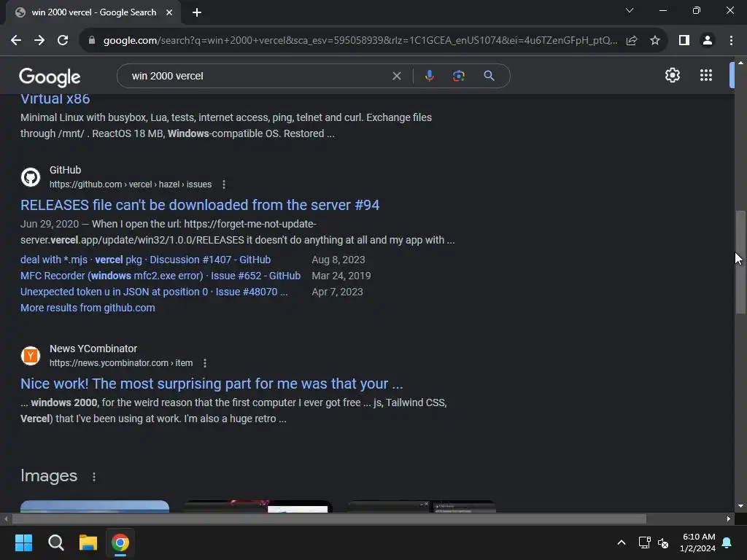Share this page from the address bar
The image size is (747, 560).
[x=632, y=41]
